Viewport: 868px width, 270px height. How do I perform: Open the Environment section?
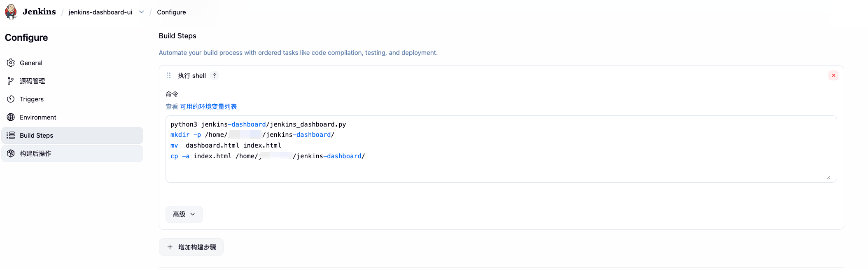point(38,117)
